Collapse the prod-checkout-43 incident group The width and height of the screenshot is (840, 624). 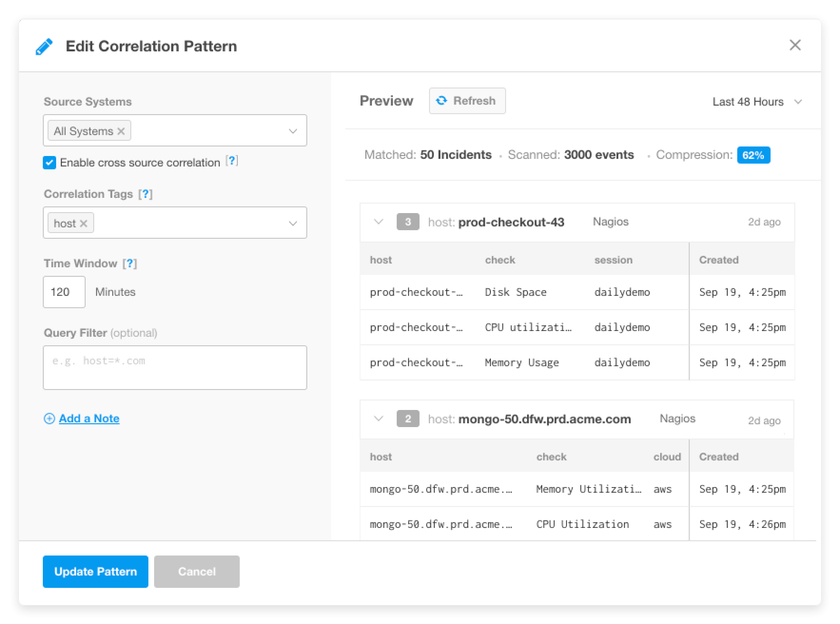(x=379, y=222)
